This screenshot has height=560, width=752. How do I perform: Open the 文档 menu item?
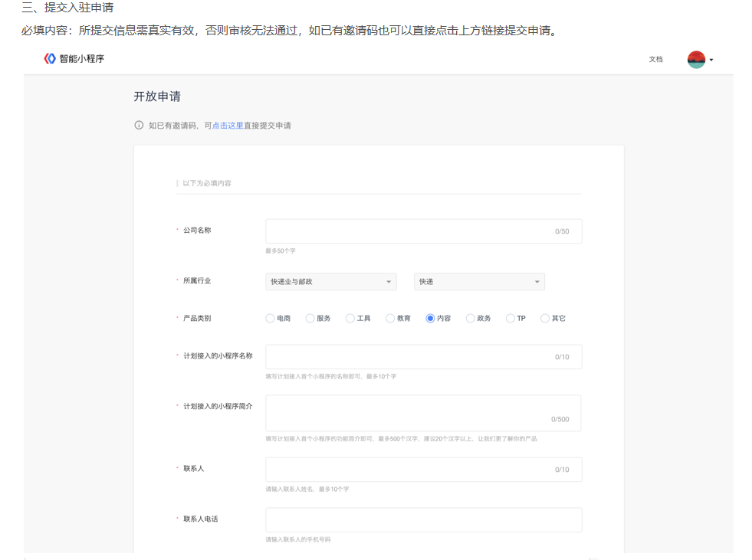point(655,60)
